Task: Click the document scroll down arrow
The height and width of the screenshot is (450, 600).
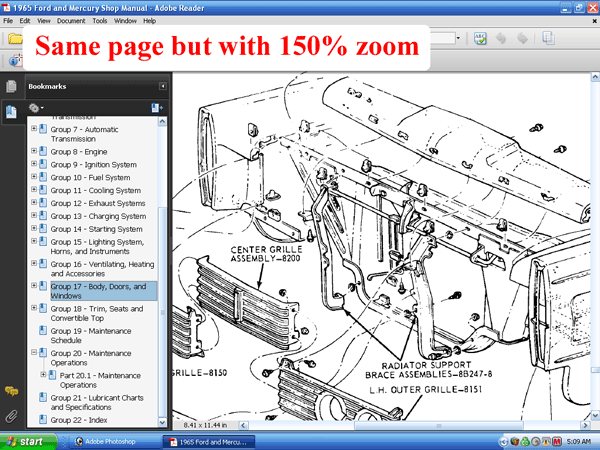Action: 595,416
